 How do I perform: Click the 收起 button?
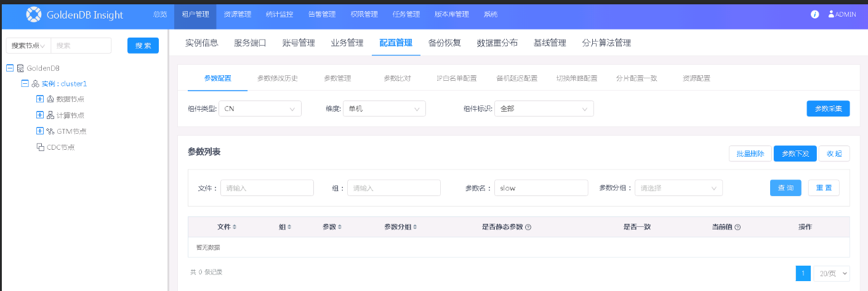pyautogui.click(x=834, y=154)
